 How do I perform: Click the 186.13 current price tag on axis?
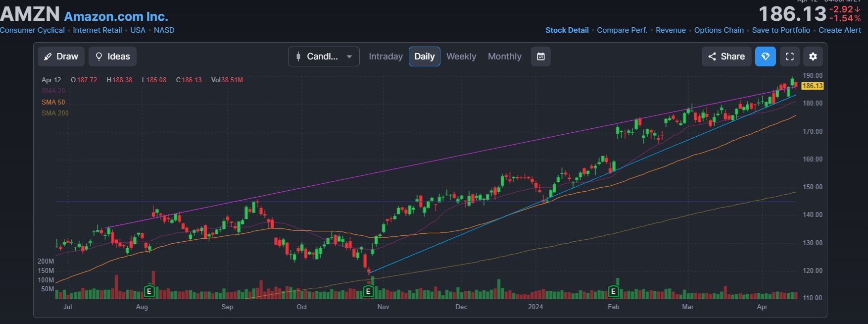(x=812, y=86)
